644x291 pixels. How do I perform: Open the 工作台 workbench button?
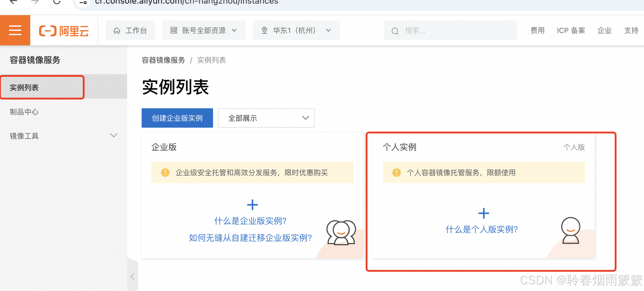click(130, 30)
